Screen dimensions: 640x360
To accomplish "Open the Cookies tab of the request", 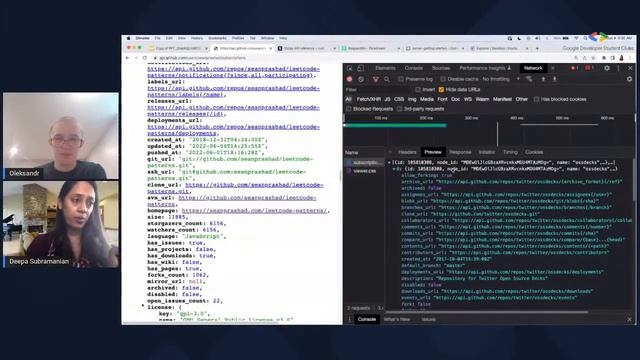I will 534,152.
